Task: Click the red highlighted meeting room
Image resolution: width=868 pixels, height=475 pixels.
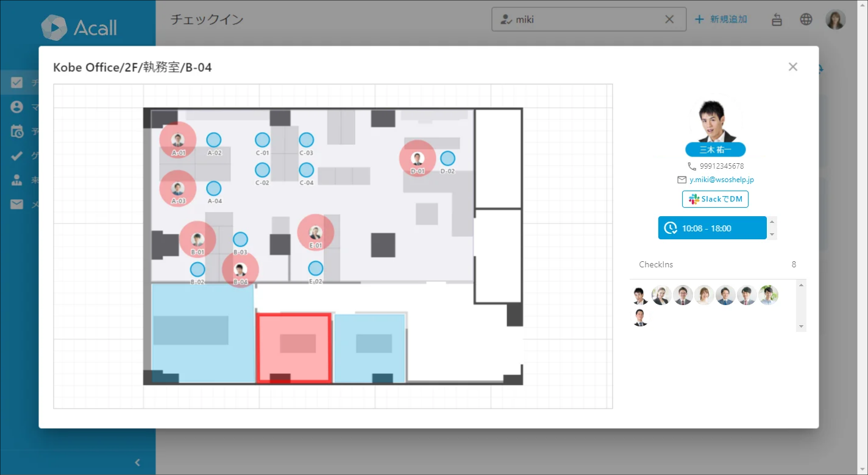Action: tap(294, 348)
